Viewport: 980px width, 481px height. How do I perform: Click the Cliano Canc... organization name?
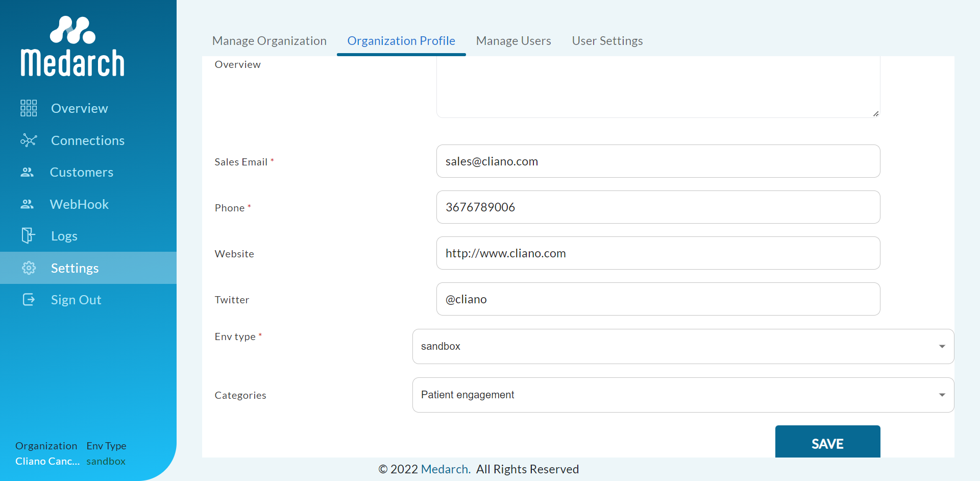coord(47,461)
